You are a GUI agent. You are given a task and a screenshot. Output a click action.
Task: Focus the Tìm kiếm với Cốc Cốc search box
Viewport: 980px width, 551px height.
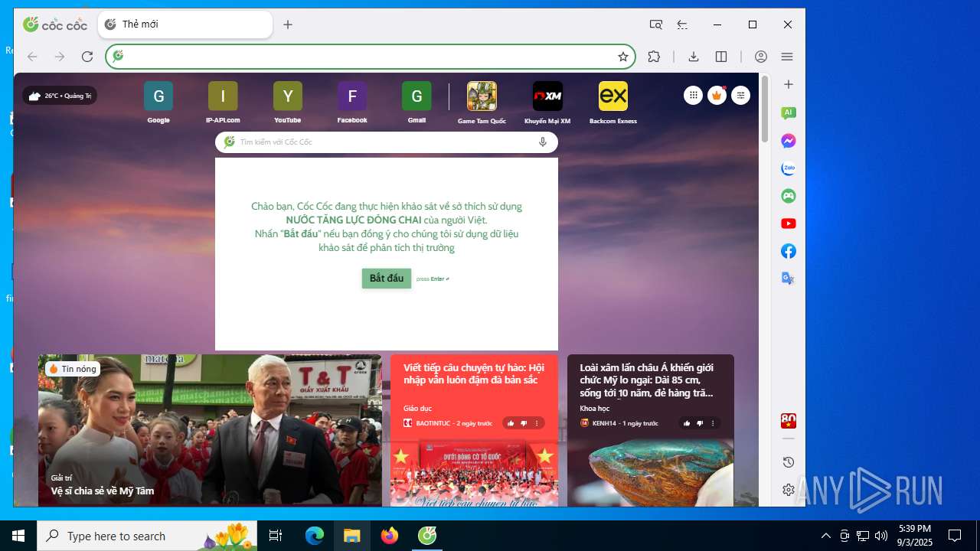coord(387,142)
